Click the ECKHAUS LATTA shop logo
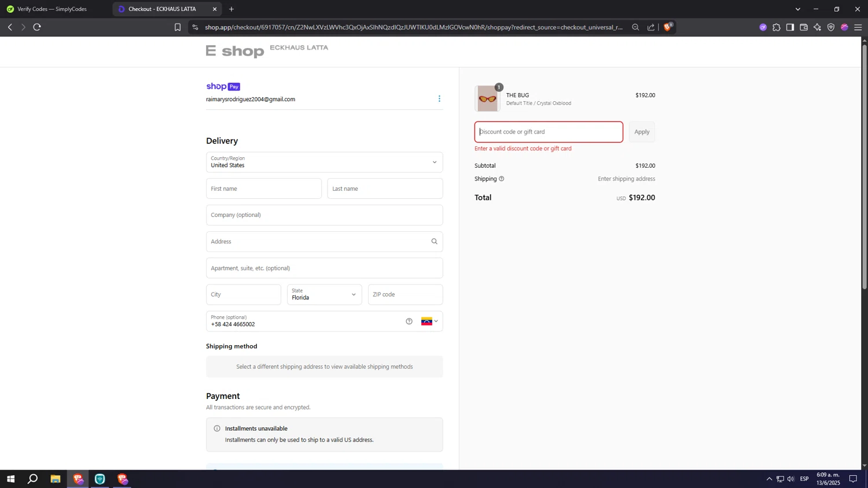This screenshot has height=488, width=868. (267, 51)
